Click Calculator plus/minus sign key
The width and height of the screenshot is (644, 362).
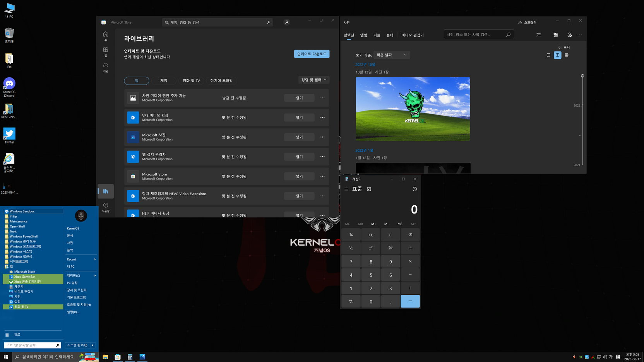click(x=351, y=301)
